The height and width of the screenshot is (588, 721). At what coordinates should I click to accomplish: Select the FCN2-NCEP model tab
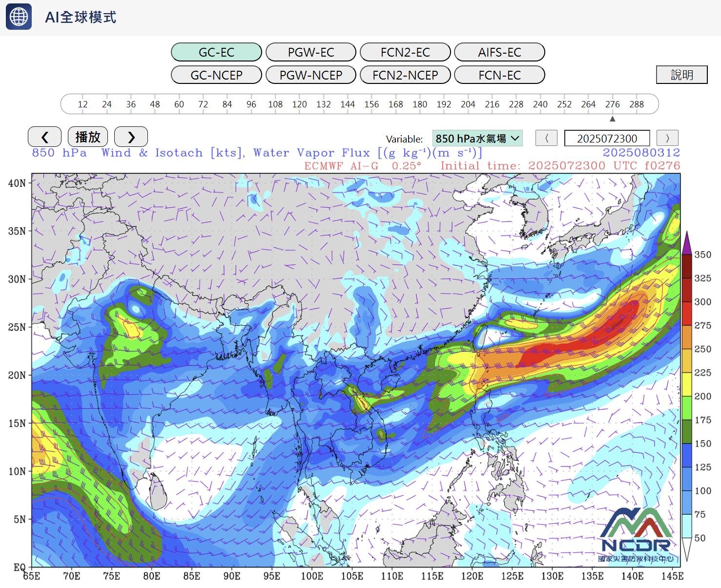click(x=405, y=75)
